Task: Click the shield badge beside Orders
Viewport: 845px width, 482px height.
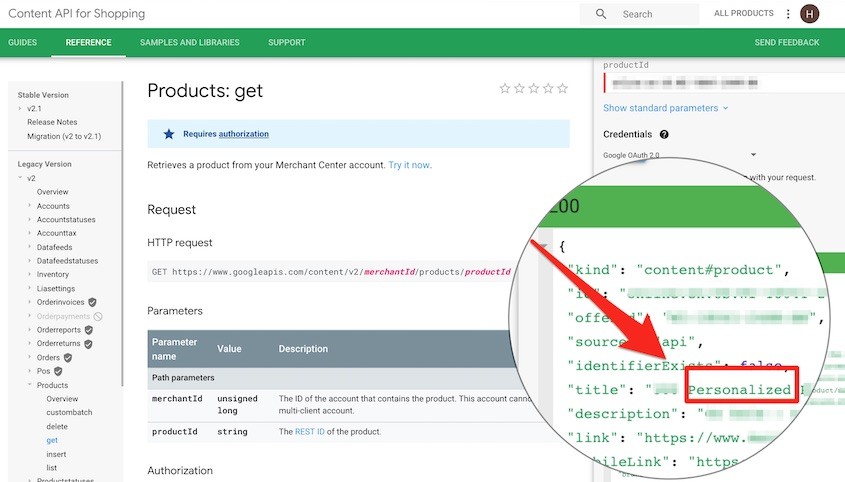Action: pos(68,357)
